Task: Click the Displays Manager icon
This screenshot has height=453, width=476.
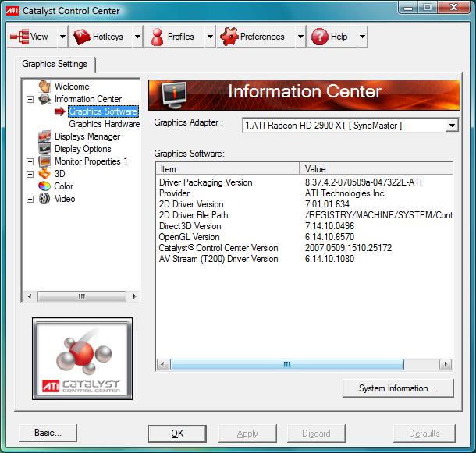Action: click(44, 136)
